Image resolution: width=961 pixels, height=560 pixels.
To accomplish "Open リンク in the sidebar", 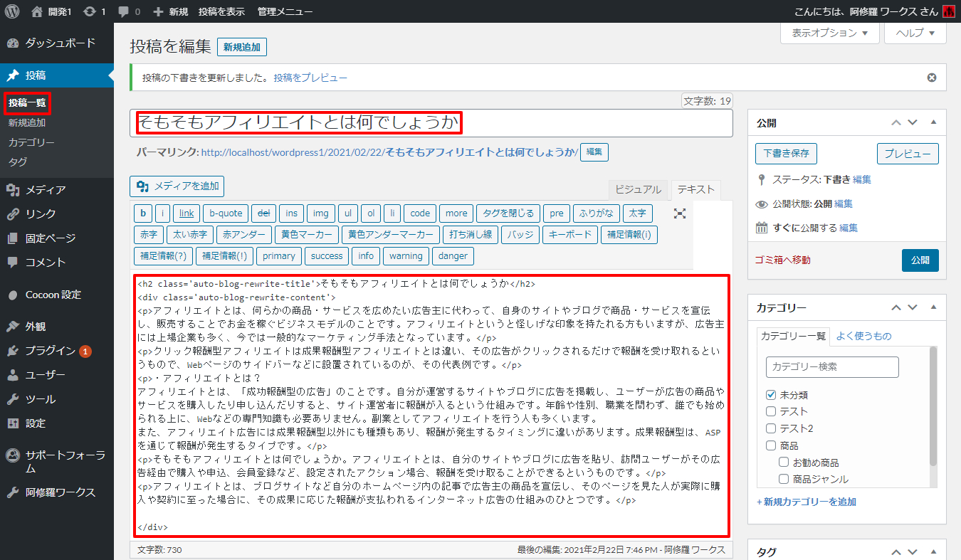I will (57, 213).
